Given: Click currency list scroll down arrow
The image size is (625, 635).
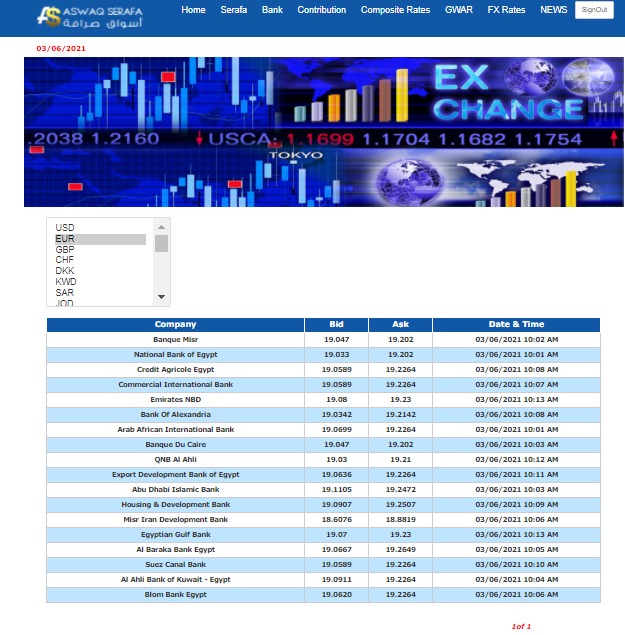Looking at the screenshot, I should click(161, 297).
